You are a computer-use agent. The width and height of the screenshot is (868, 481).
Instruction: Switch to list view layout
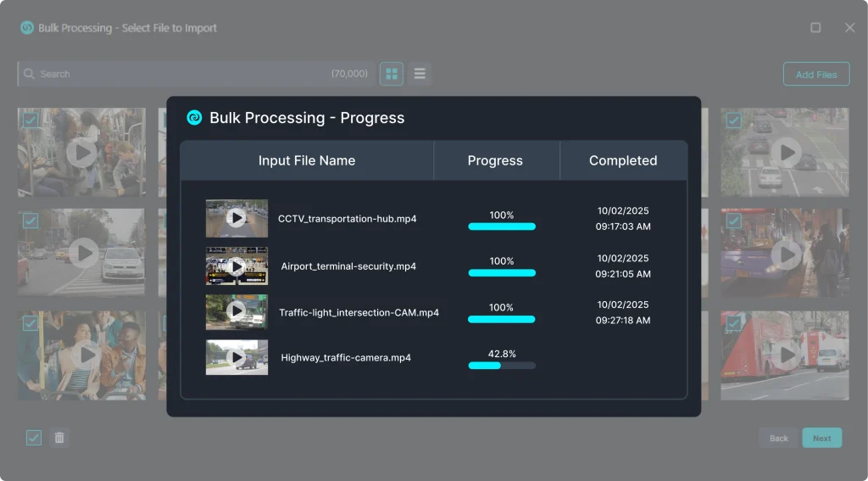(420, 74)
